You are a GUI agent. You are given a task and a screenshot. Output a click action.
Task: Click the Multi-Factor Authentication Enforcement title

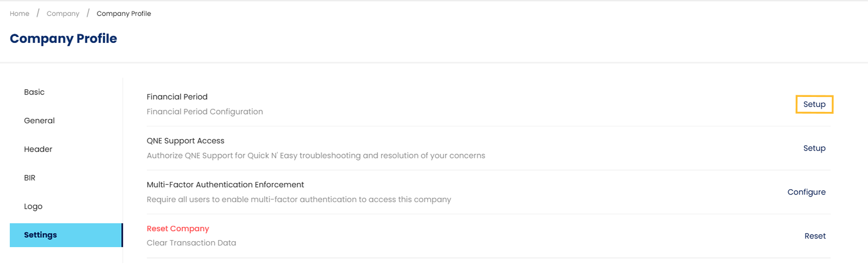(x=225, y=185)
